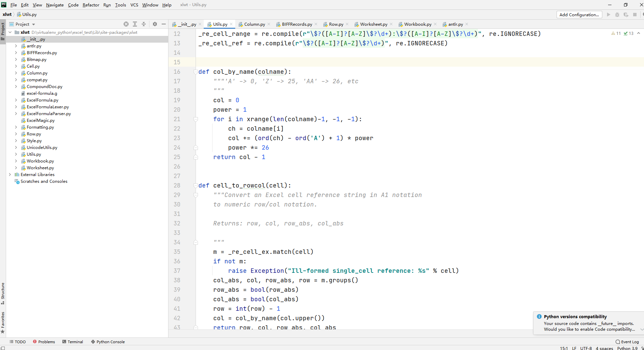Open the VCS menu
This screenshot has height=350, width=644.
[x=134, y=5]
